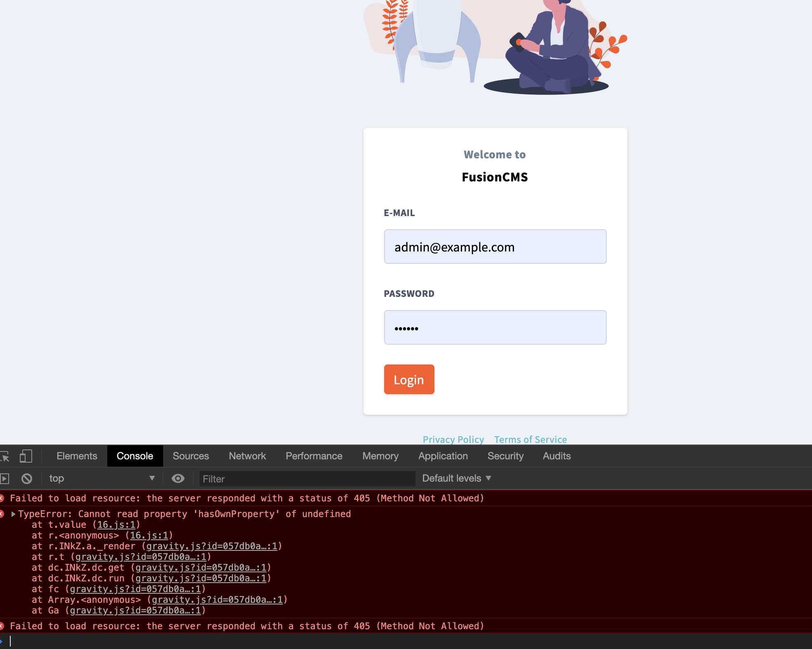812x649 pixels.
Task: Show the console sidebar
Action: [6, 478]
